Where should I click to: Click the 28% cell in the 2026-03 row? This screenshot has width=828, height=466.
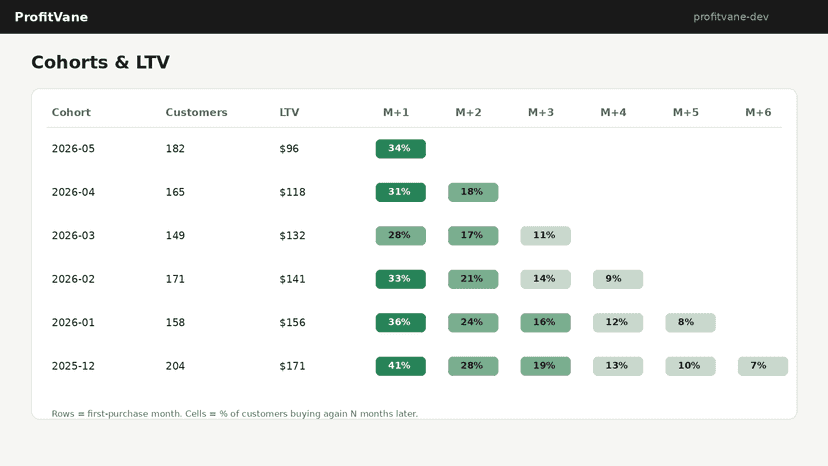tap(400, 235)
